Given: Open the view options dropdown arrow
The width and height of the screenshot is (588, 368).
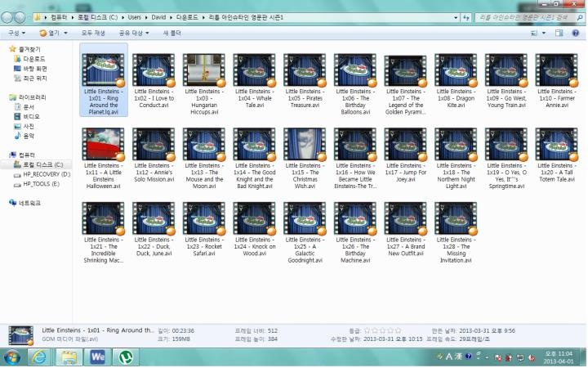Looking at the screenshot, I should (544, 33).
